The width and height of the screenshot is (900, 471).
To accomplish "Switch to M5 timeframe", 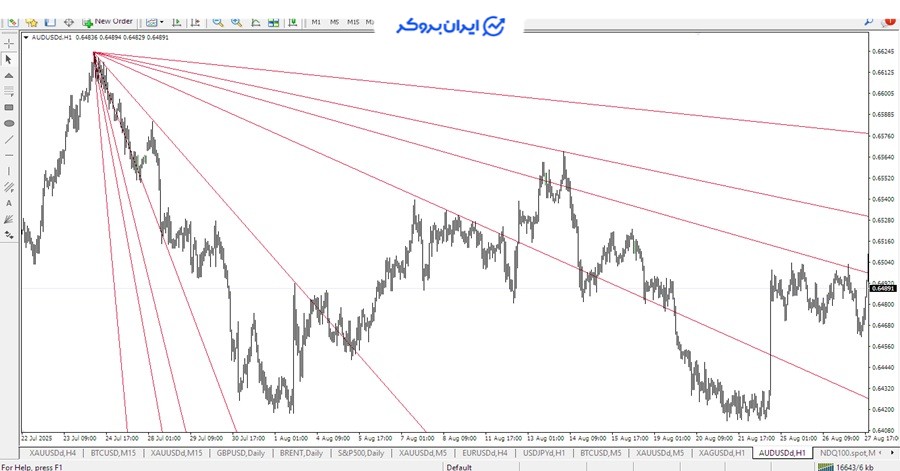I will pos(335,22).
